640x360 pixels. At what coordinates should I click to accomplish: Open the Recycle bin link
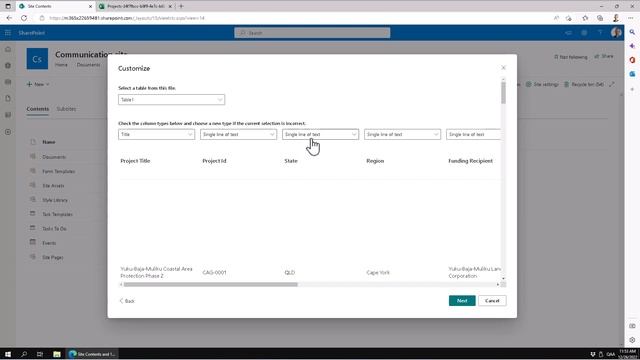click(584, 84)
